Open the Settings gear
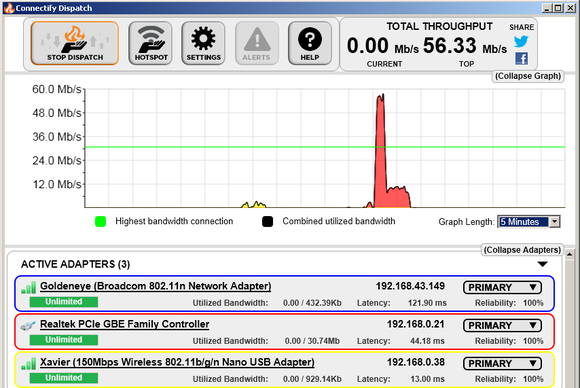580x388 pixels. [x=203, y=43]
